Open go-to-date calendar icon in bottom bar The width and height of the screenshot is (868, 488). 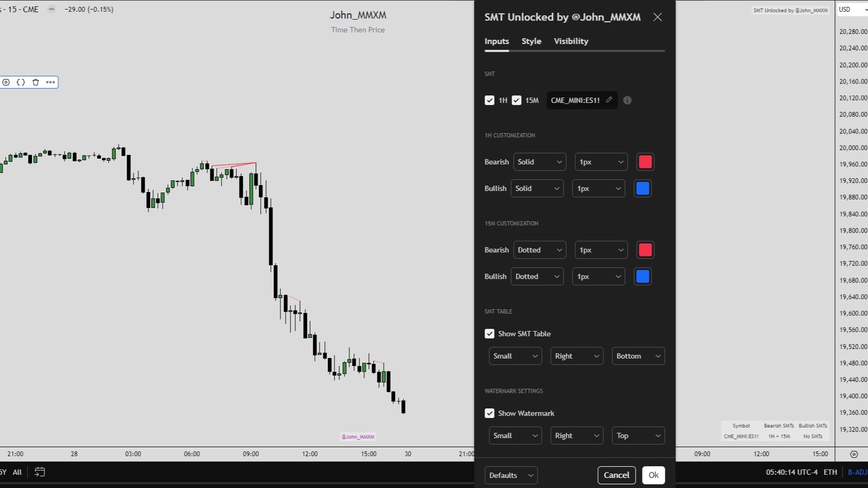pos(40,472)
